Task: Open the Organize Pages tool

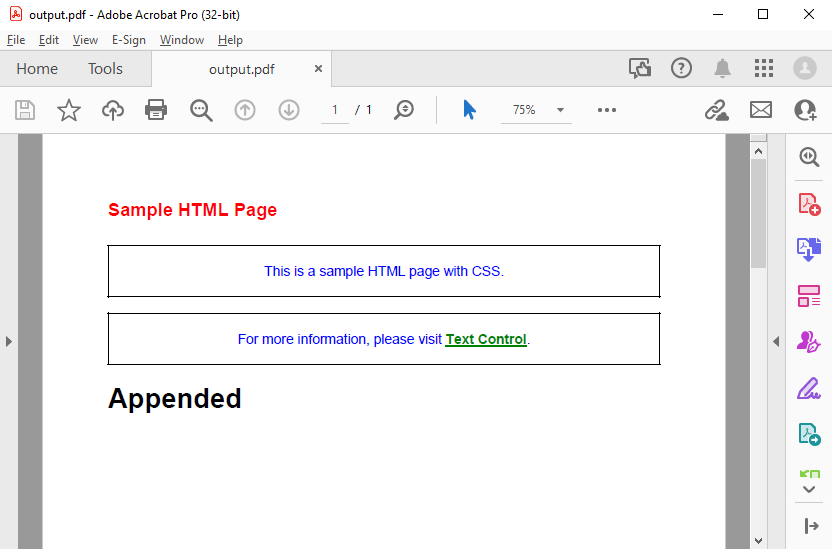Action: 809,296
